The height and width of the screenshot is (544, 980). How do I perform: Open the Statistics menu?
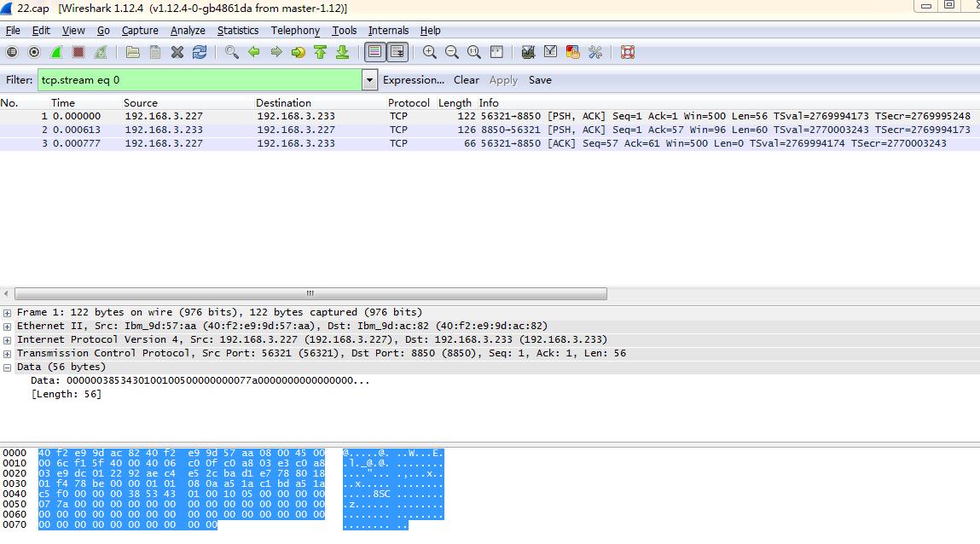(x=237, y=30)
